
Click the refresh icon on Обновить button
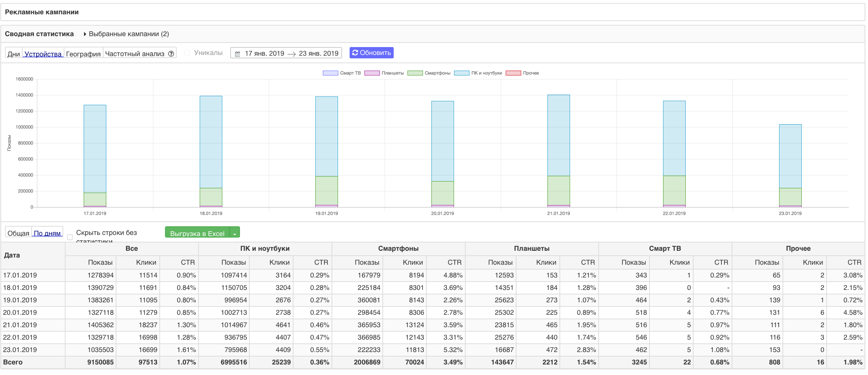355,53
